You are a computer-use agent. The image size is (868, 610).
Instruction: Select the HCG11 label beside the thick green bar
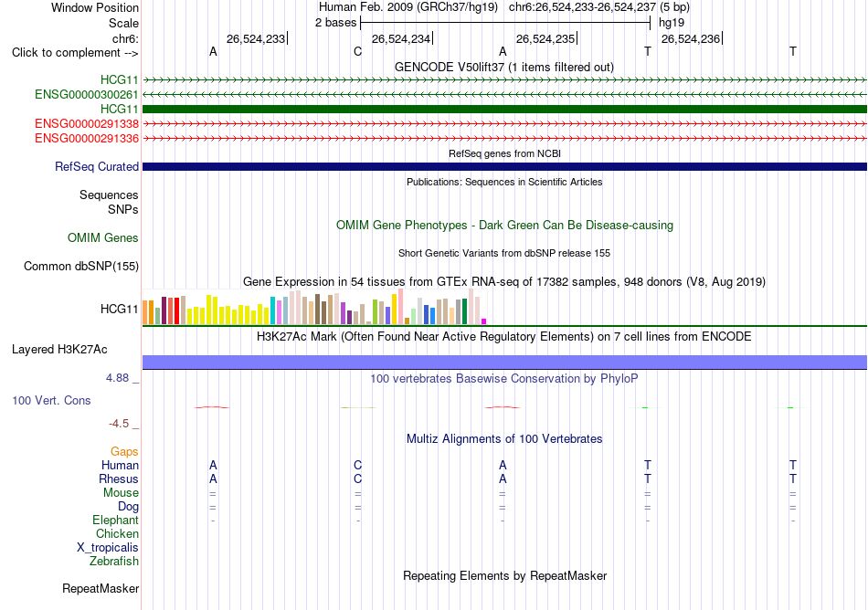point(119,109)
